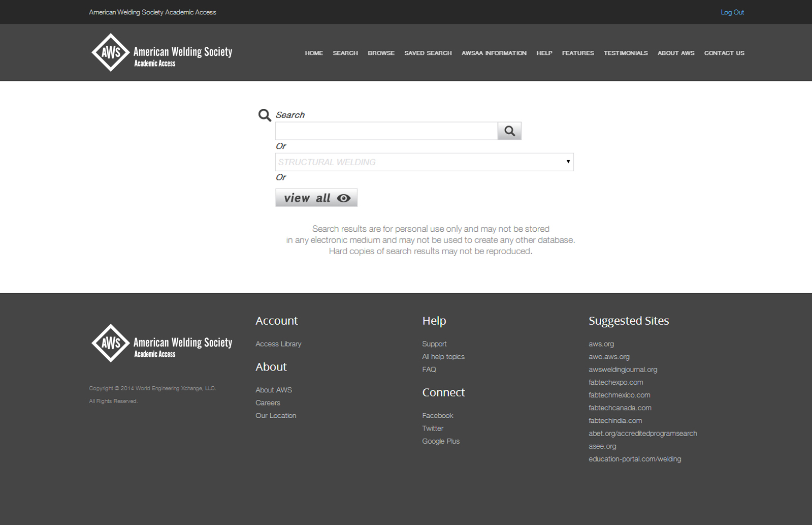This screenshot has height=525, width=812.
Task: Click the Contact Us navigation item
Action: 724,53
